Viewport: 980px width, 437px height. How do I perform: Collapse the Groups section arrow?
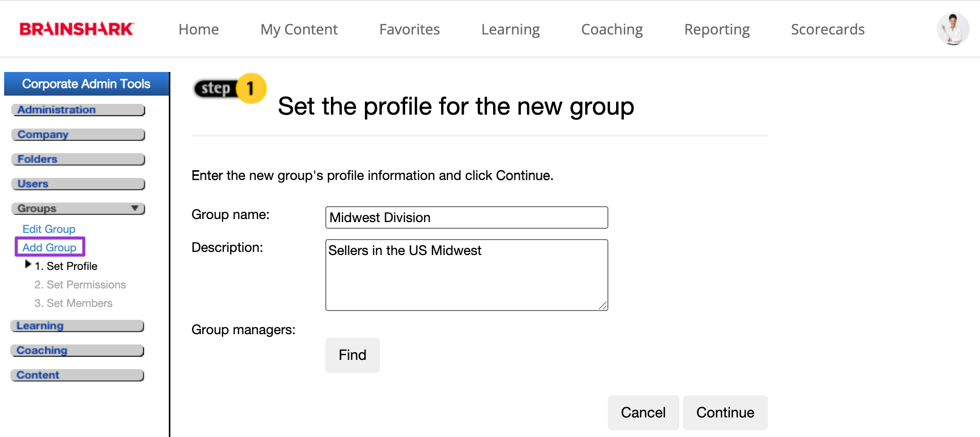click(135, 208)
